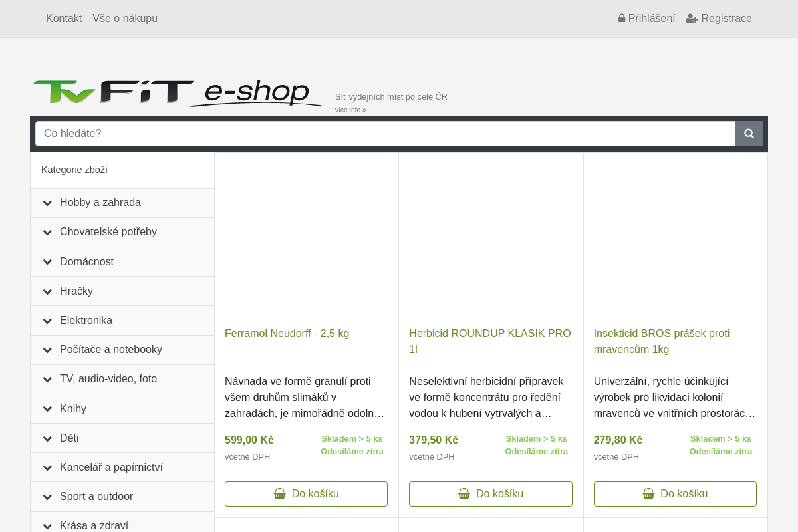Click basket icon in BROS Do košíku button
This screenshot has height=532, width=798.
click(648, 493)
